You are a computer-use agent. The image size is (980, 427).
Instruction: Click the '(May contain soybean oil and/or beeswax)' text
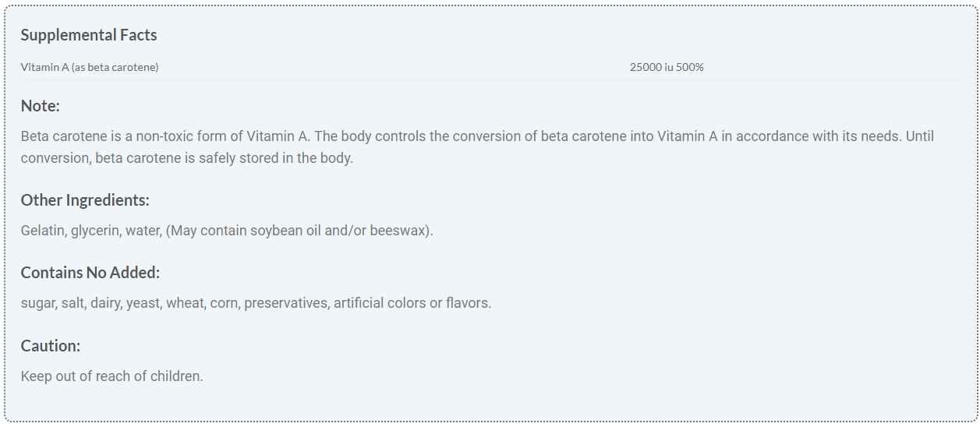(299, 231)
